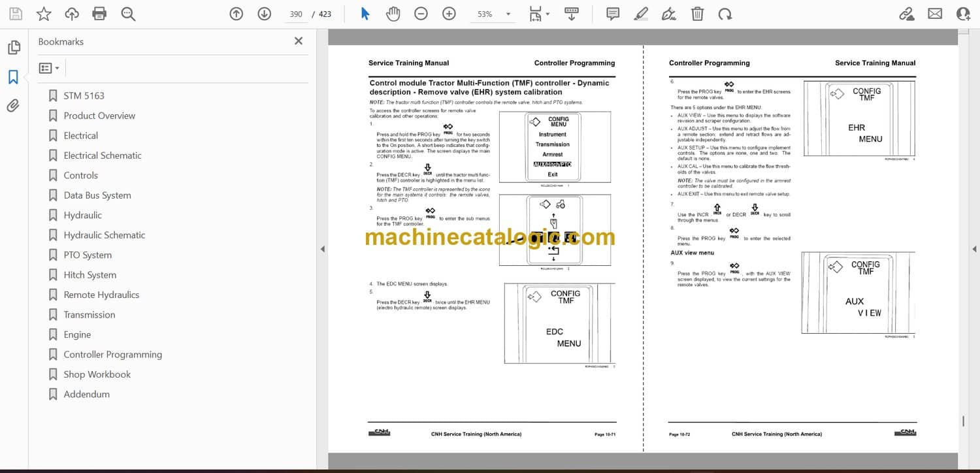Go to the Electrical Schematic bookmark

click(103, 155)
